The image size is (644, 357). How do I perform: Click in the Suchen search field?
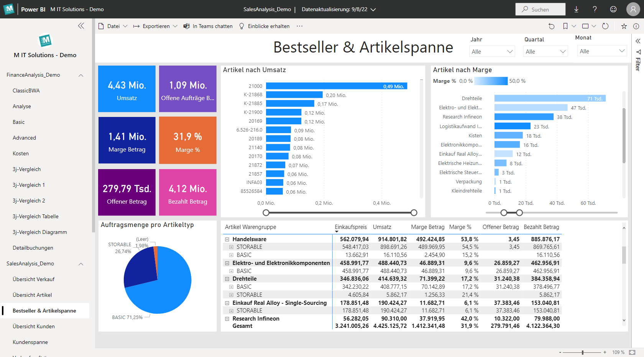tap(540, 9)
